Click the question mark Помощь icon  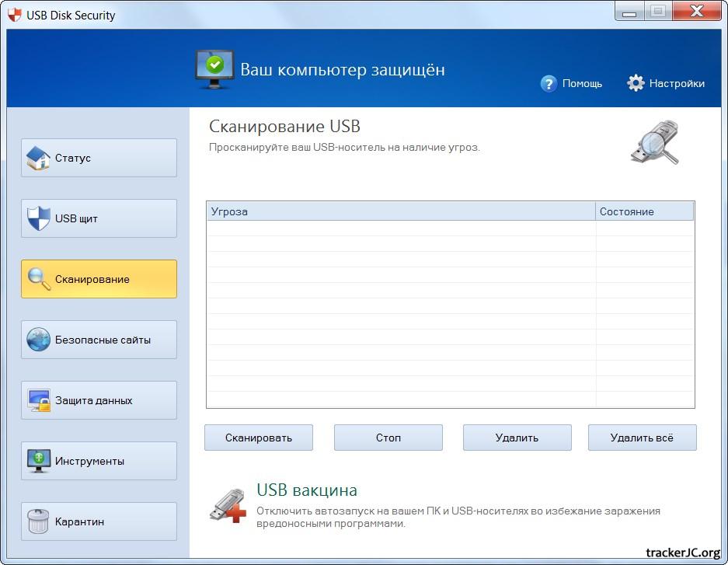[x=549, y=83]
